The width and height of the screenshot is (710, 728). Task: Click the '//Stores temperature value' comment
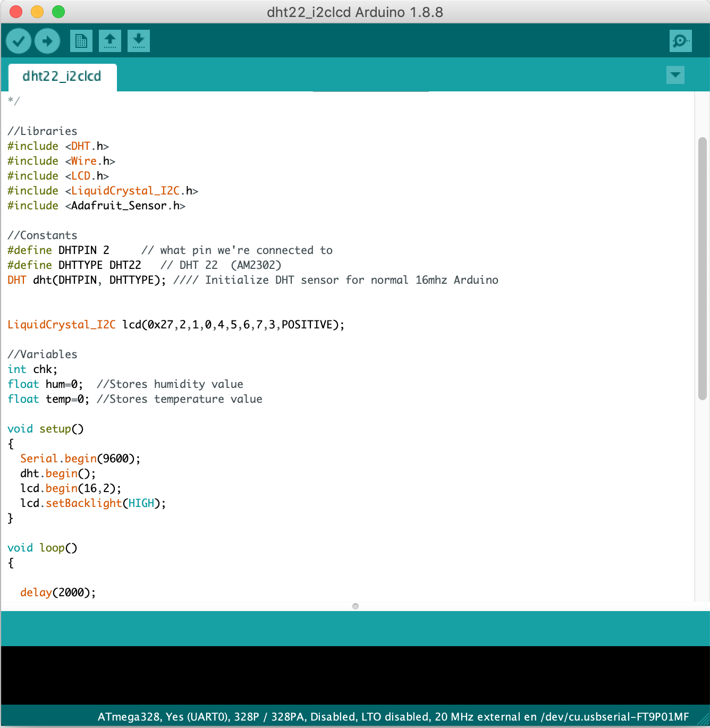(x=180, y=399)
